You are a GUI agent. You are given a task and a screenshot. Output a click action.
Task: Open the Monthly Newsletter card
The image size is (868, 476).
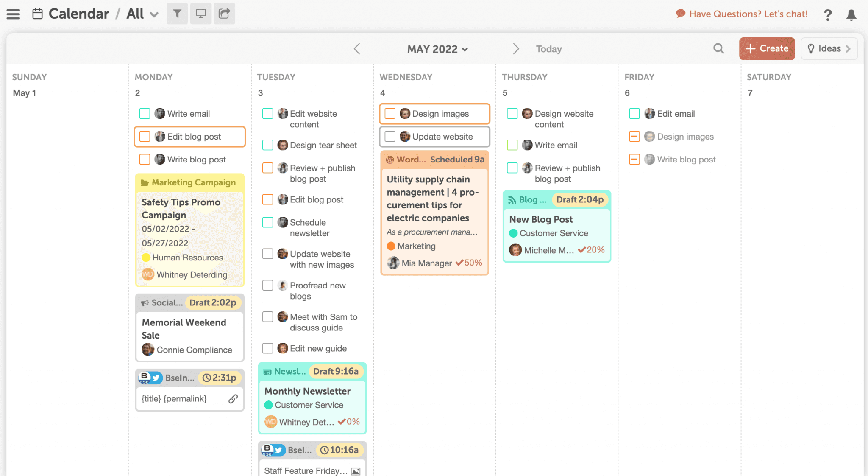pos(307,391)
